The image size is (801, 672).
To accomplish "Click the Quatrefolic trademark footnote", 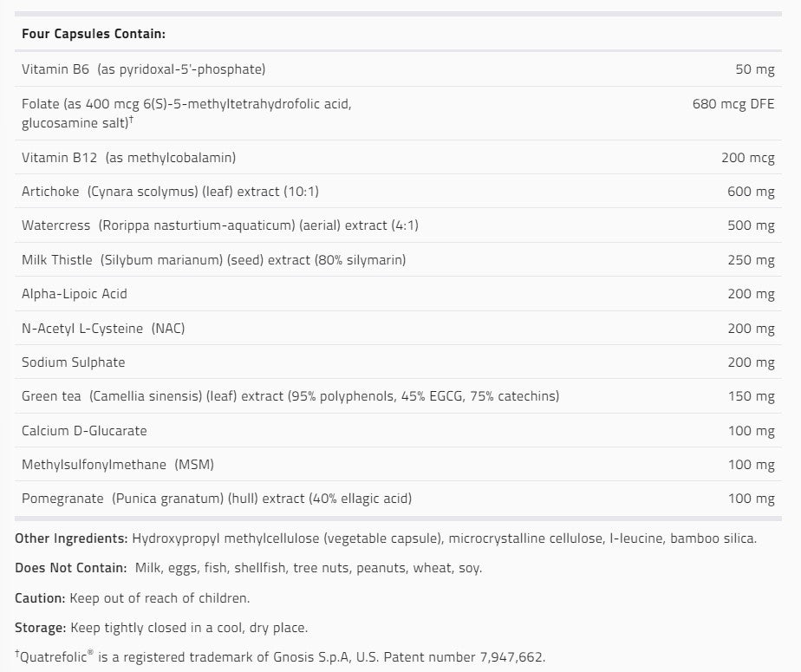I will click(x=280, y=657).
